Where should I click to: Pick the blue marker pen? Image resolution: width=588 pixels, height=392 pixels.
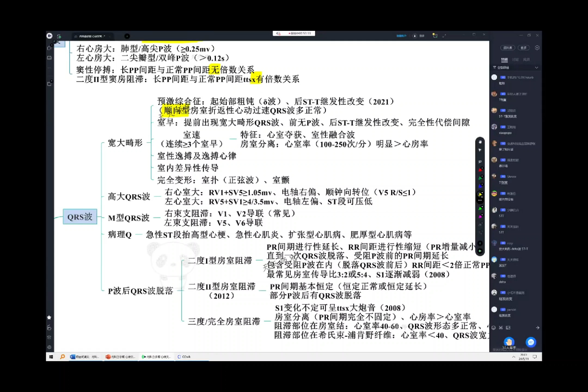pos(480,185)
